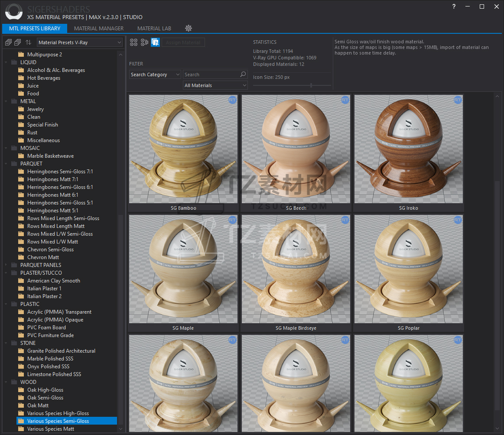This screenshot has height=435, width=504.
Task: Open Acrylic (PMMA) Transparent folder
Action: pyautogui.click(x=59, y=312)
